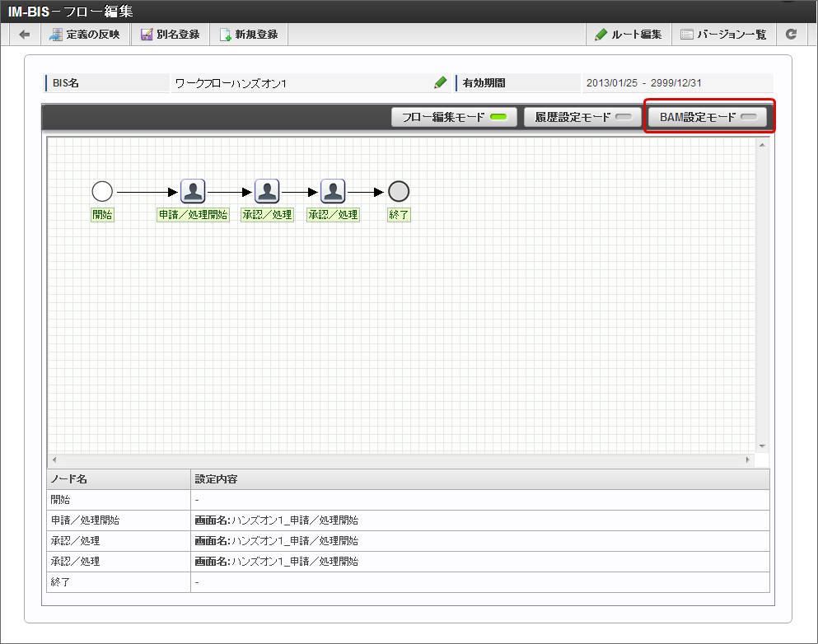Select the 申請/処理開始 row in node table
Image resolution: width=818 pixels, height=644 pixels.
(x=408, y=520)
